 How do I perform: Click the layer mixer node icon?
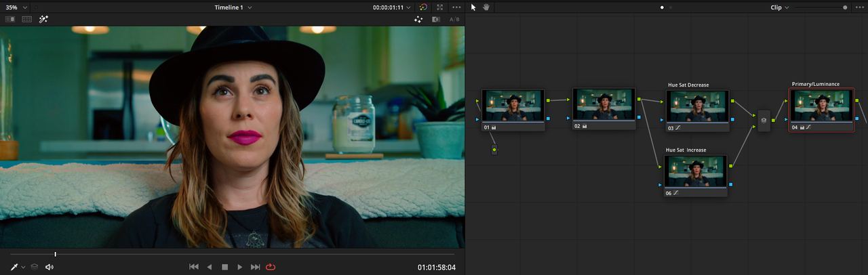(x=764, y=121)
